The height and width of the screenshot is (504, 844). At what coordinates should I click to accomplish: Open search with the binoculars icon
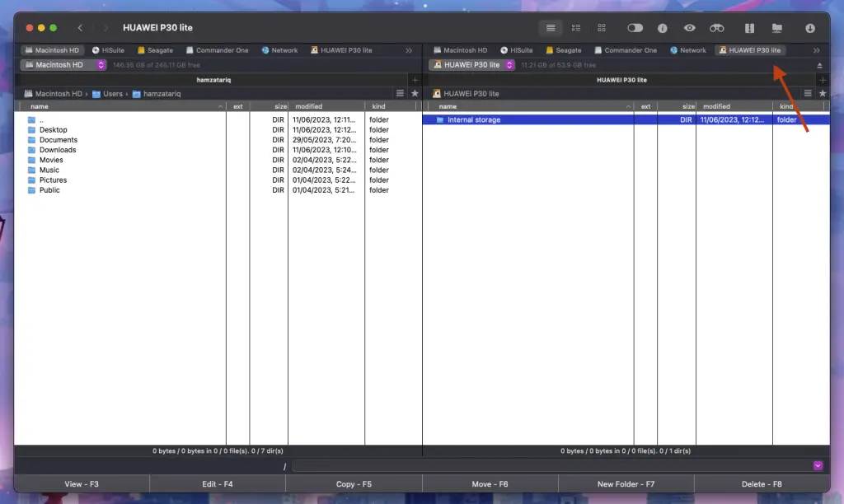(716, 28)
